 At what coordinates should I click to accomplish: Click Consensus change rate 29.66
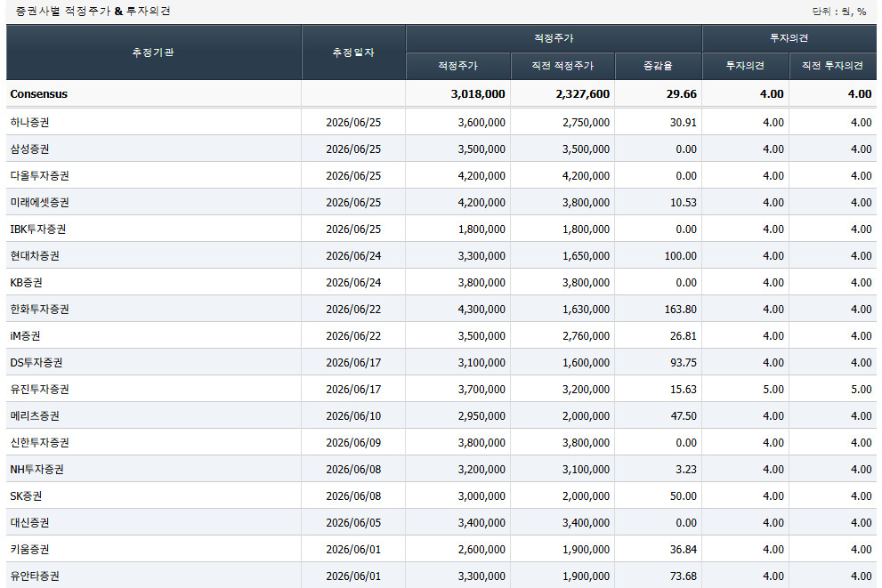tap(682, 94)
